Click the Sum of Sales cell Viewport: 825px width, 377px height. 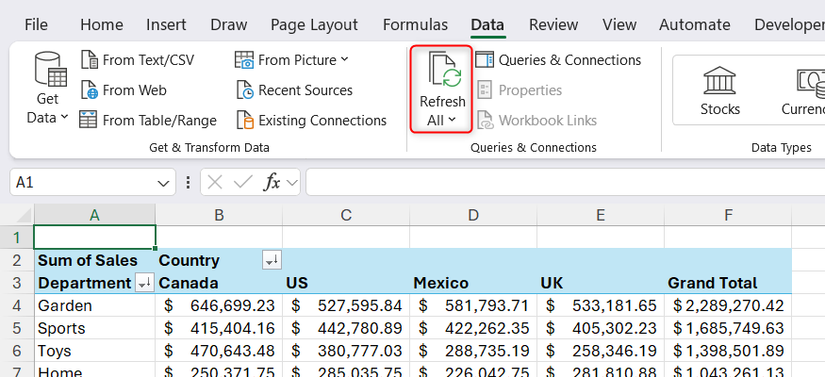(95, 260)
